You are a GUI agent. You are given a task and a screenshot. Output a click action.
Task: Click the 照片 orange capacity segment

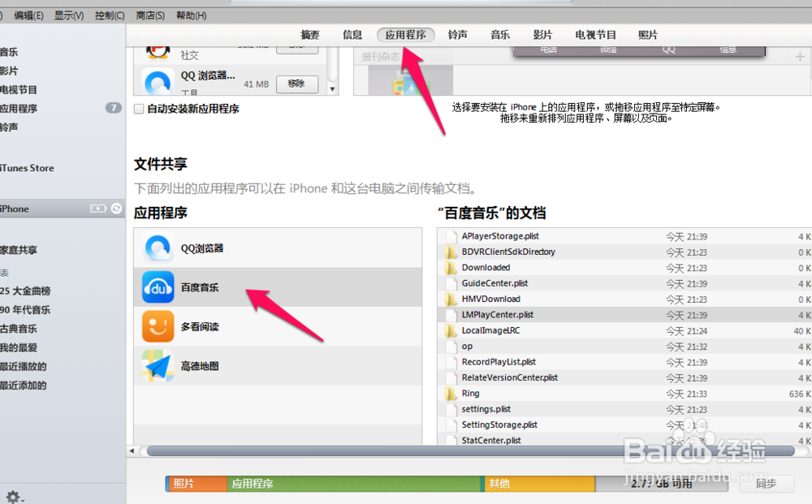click(x=197, y=483)
